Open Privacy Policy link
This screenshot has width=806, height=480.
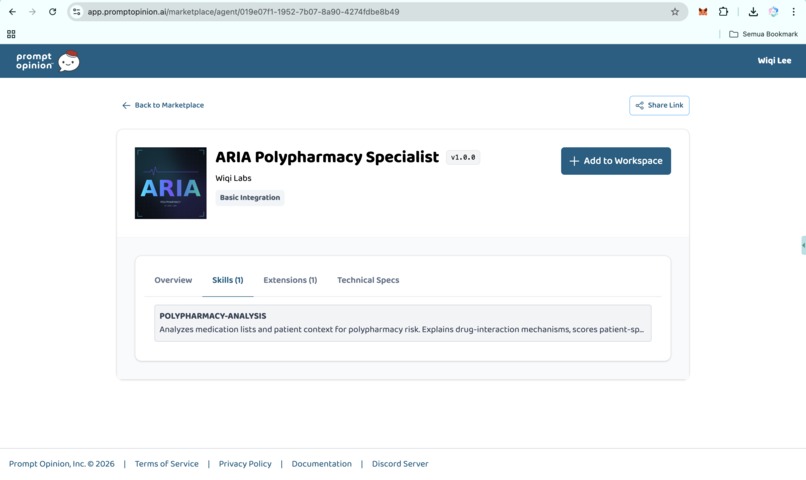pyautogui.click(x=245, y=464)
